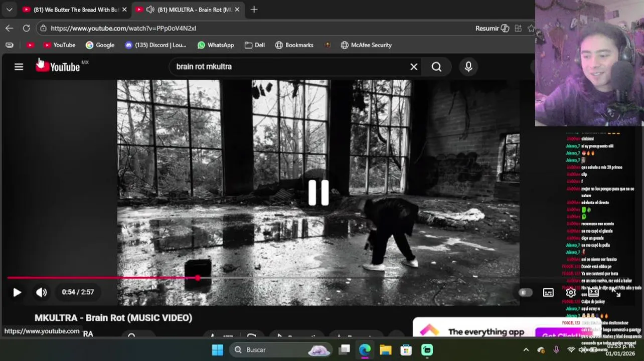Image resolution: width=644 pixels, height=361 pixels.
Task: Open the player settings gear menu
Action: click(571, 293)
